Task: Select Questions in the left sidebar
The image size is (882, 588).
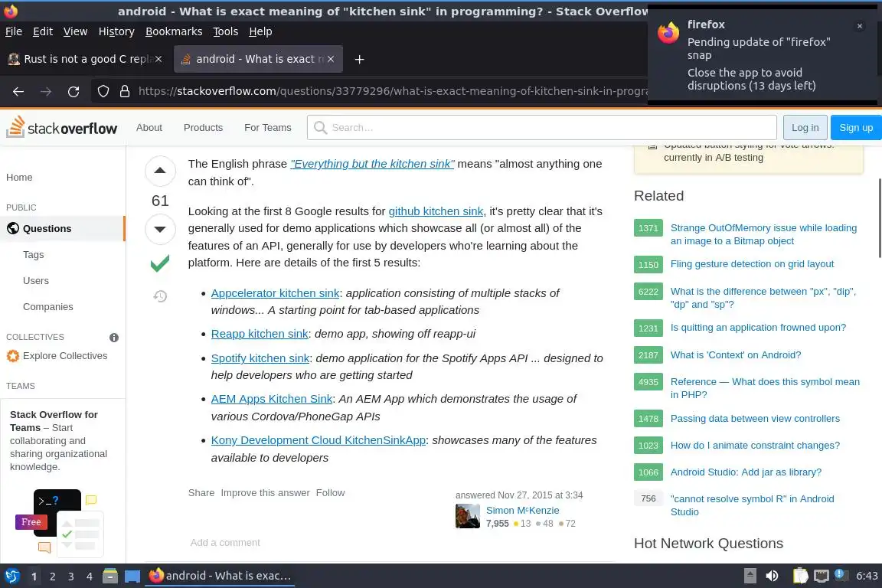Action: 63,228
